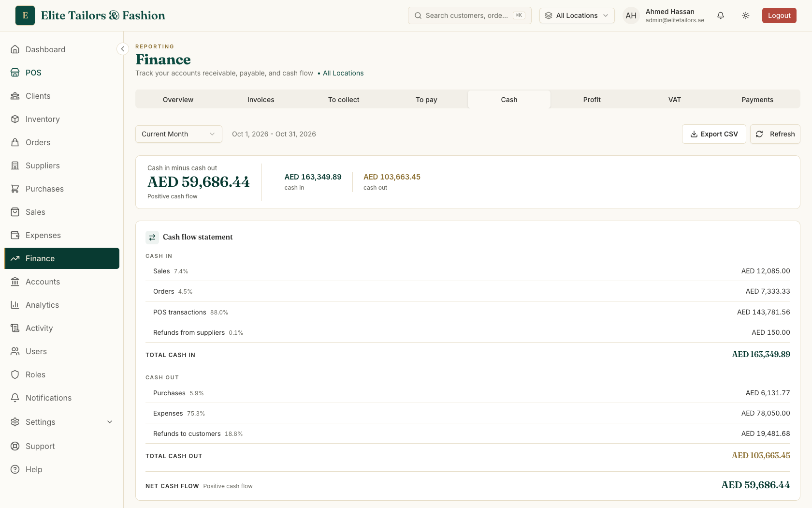Open the All Locations dropdown

pyautogui.click(x=577, y=15)
